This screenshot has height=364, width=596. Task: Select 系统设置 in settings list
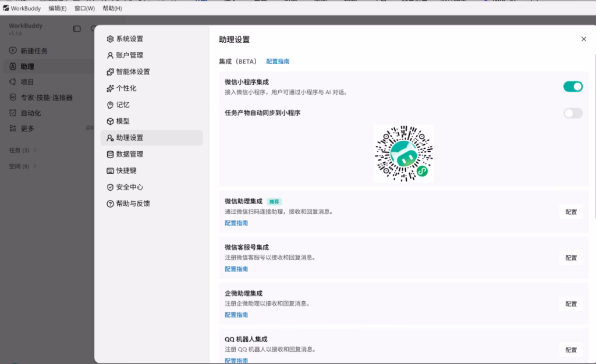point(152,39)
